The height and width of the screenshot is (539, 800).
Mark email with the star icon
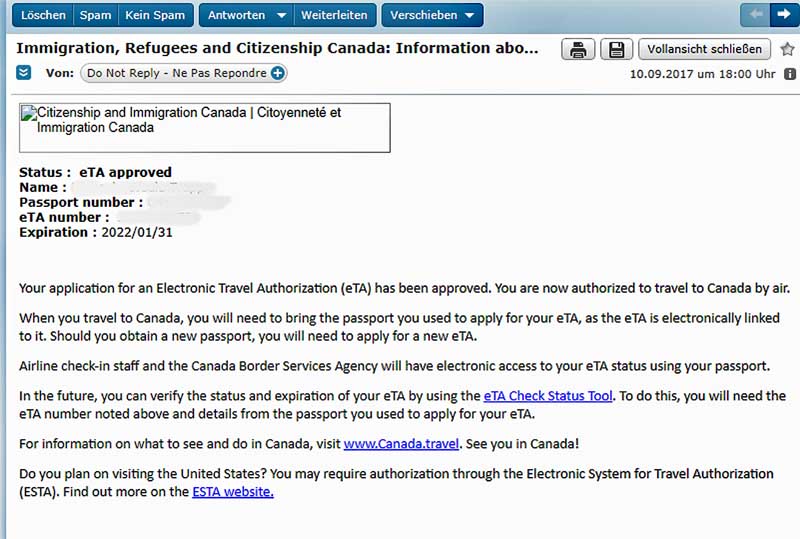point(787,49)
